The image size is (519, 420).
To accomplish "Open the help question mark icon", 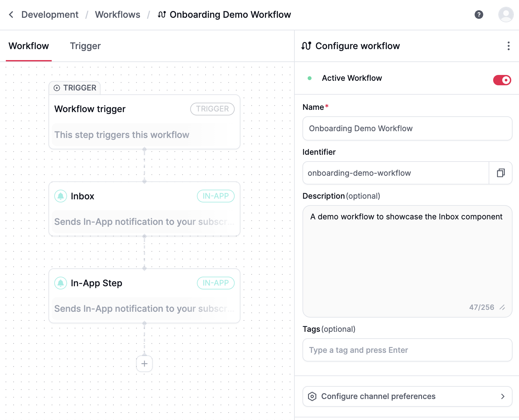I will coord(479,15).
